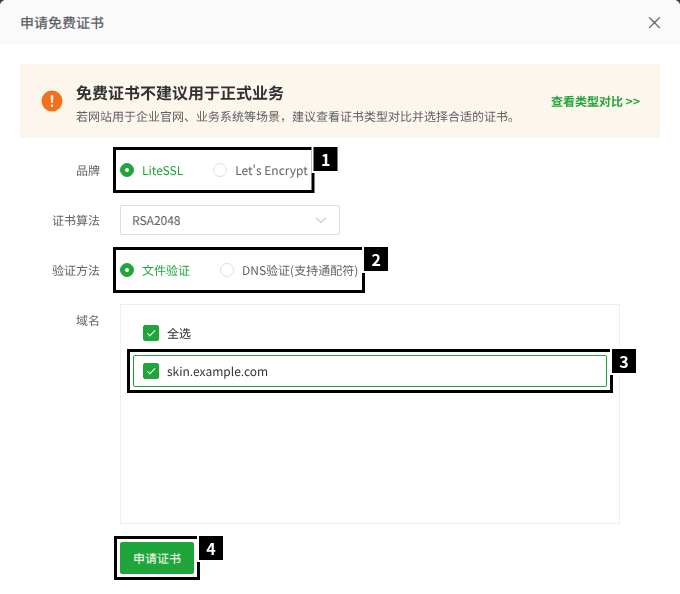
Task: Click the 免费证书不建议用于正式业务 heading
Action: tap(180, 93)
